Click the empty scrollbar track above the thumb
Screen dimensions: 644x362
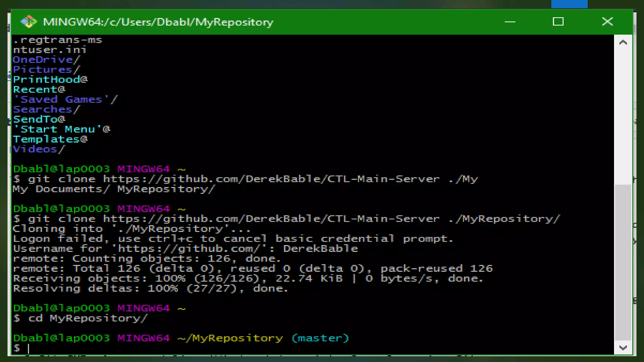point(623,116)
